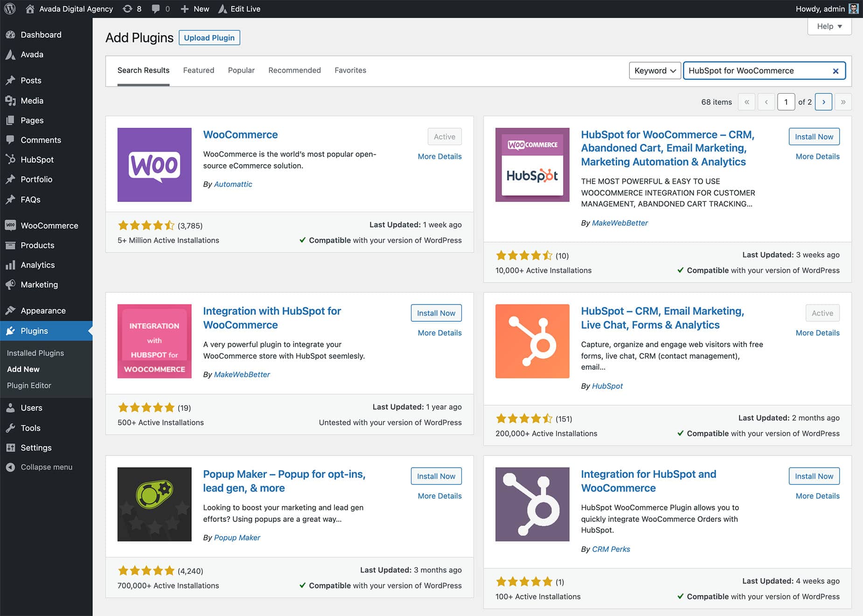
Task: Open the Marketing megaphone icon
Action: (10, 284)
